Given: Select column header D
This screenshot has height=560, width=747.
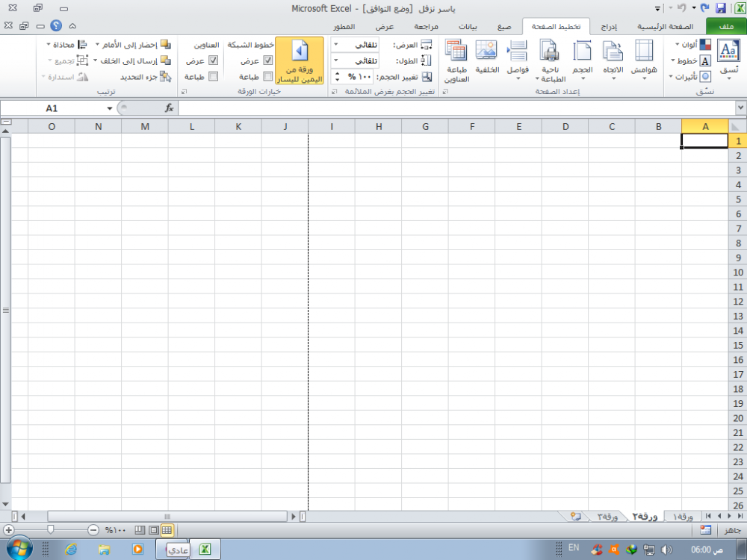Looking at the screenshot, I should pyautogui.click(x=565, y=126).
